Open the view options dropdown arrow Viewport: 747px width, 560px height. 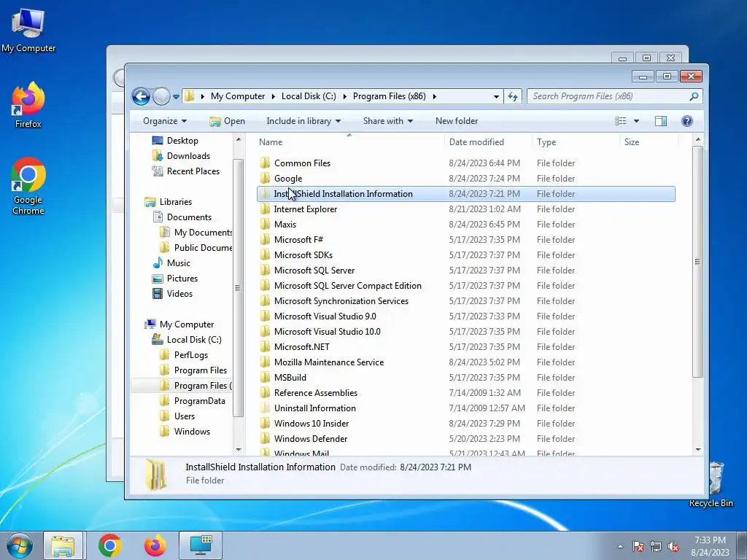pos(636,121)
